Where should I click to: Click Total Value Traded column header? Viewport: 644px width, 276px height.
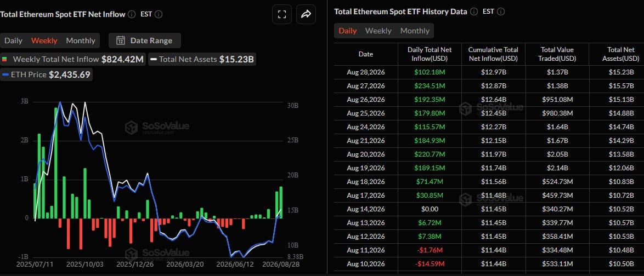point(557,54)
